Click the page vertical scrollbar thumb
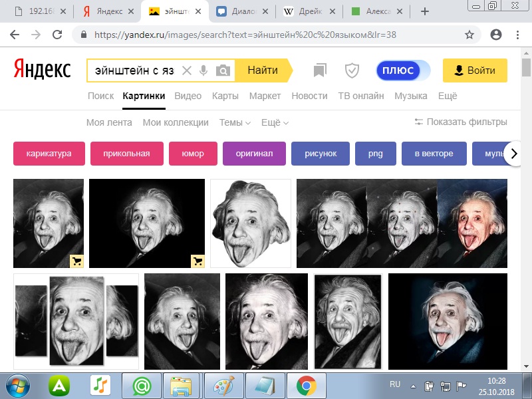Viewport: 532px width, 399px height. coord(526,68)
